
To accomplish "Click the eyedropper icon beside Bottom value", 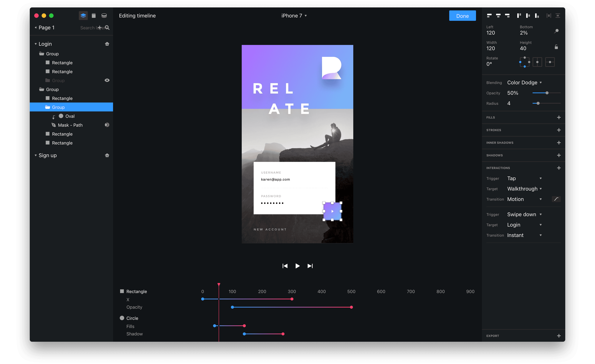I will tap(556, 31).
